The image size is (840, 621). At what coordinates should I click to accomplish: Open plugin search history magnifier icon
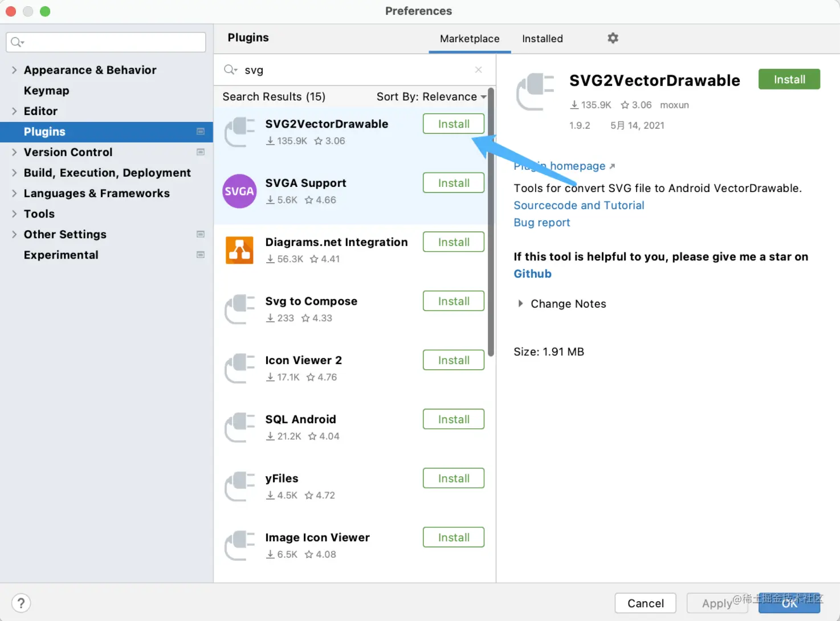click(x=230, y=70)
